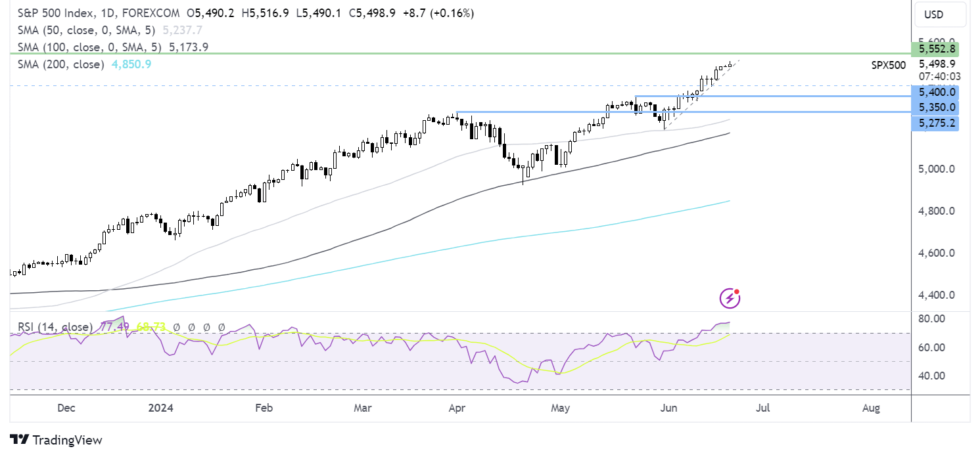Click the 5,000.0 price scale label

(937, 169)
